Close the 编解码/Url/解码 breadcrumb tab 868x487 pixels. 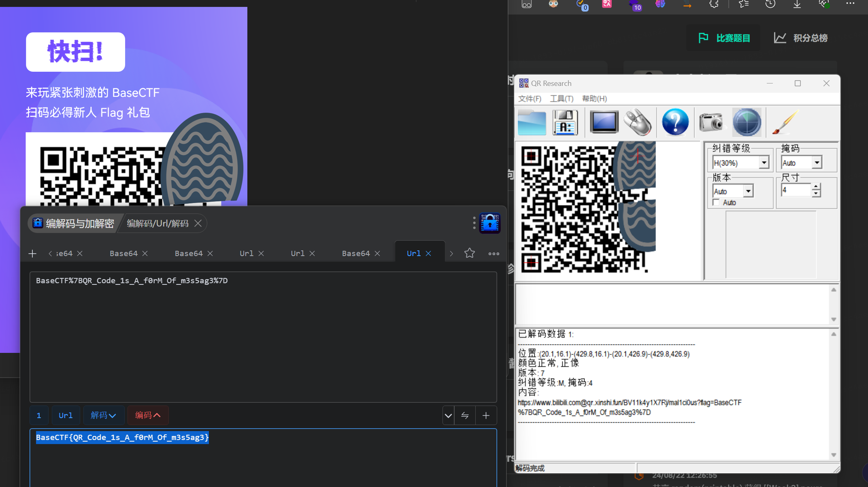click(198, 223)
